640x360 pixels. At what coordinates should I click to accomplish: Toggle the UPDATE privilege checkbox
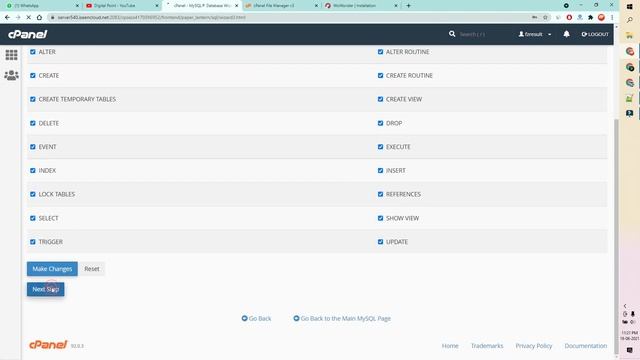pyautogui.click(x=380, y=242)
